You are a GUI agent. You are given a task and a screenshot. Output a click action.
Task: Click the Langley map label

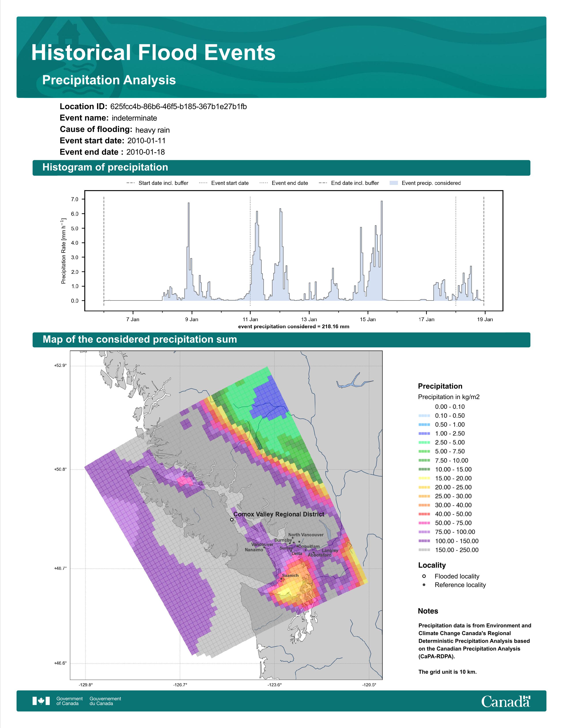click(330, 550)
